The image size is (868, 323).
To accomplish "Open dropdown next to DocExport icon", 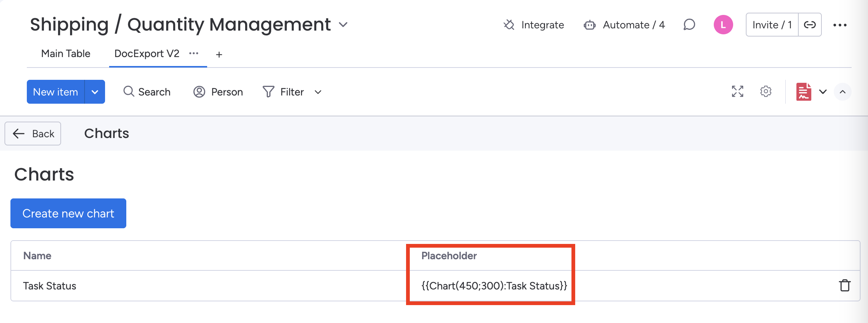I will click(823, 92).
